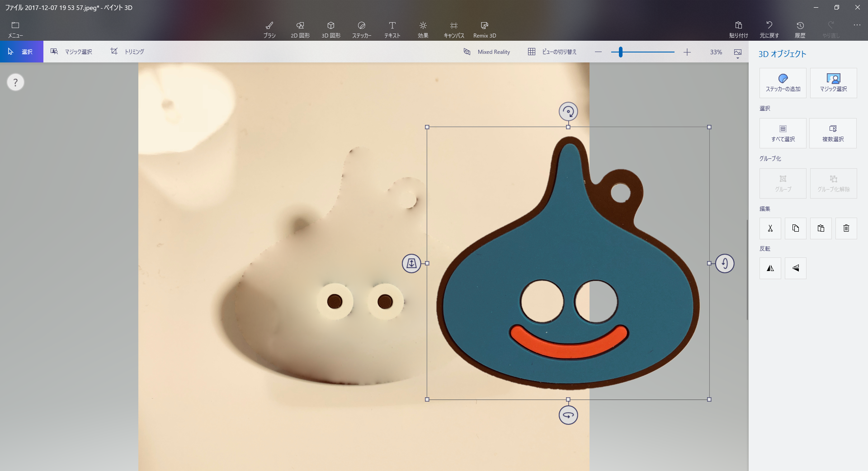
Task: Click the blue slime 3D object
Action: [568, 263]
